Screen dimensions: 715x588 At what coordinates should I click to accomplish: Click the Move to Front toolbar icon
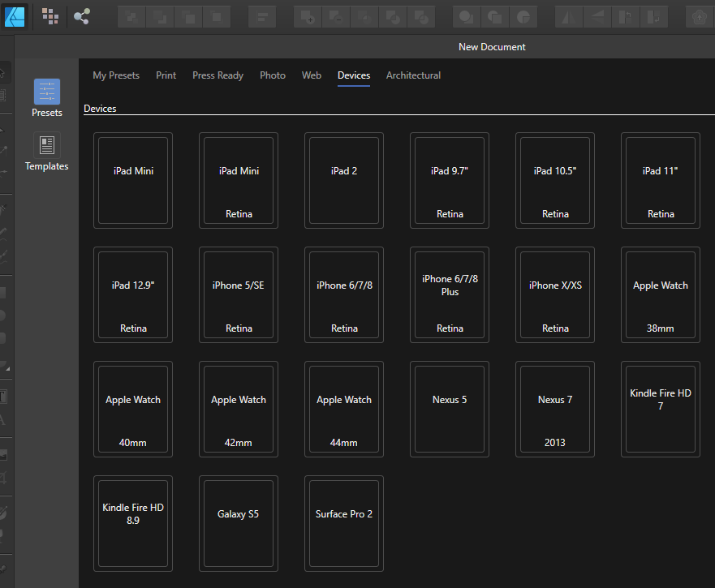216,17
